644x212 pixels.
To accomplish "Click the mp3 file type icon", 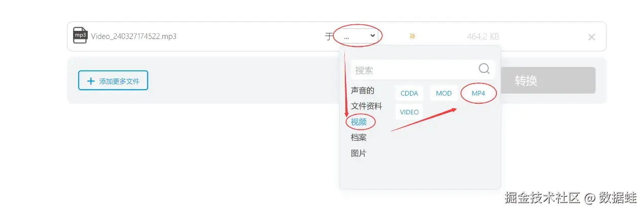I will (x=80, y=35).
